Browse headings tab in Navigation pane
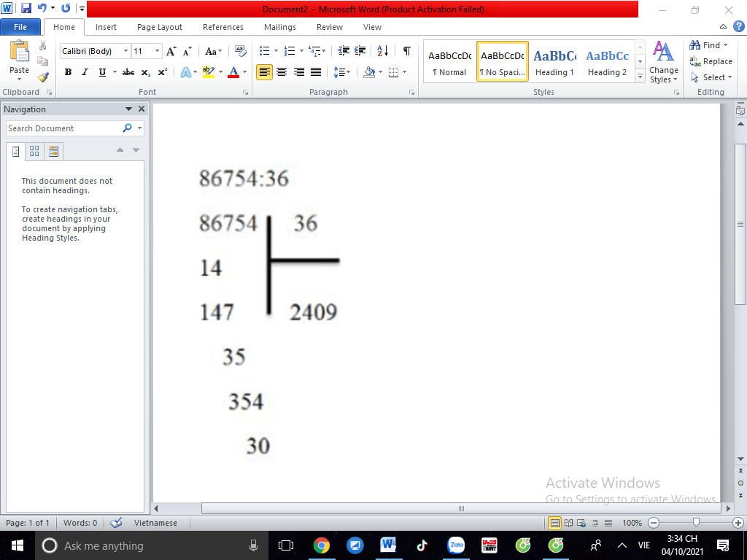Viewport: 747px width, 560px height. point(15,152)
